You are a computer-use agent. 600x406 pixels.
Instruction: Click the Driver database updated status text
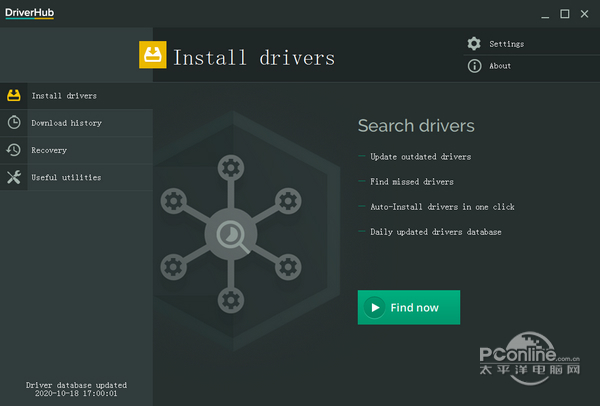tap(76, 389)
